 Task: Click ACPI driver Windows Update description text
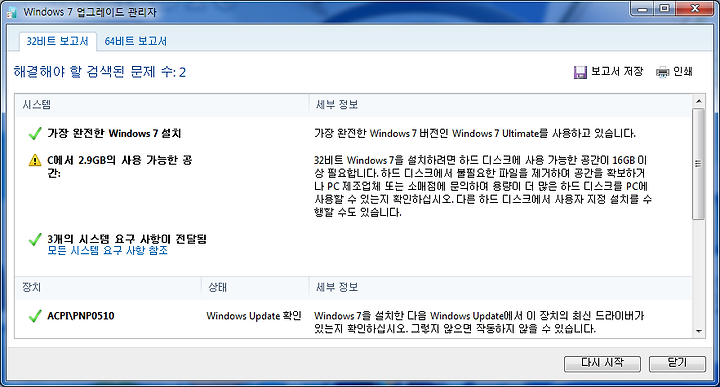tap(479, 322)
